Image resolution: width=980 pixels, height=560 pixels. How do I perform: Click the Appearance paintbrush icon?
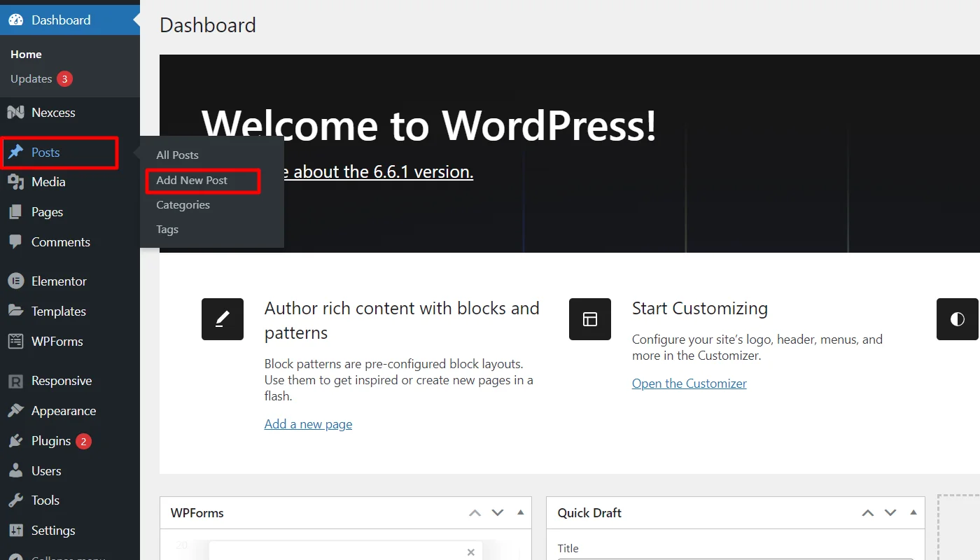pos(15,411)
